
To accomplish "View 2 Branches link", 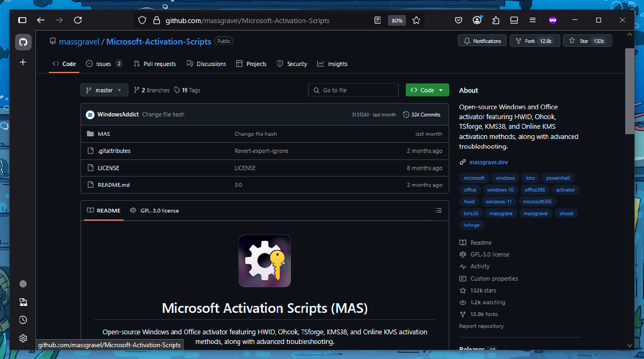I will (x=152, y=90).
